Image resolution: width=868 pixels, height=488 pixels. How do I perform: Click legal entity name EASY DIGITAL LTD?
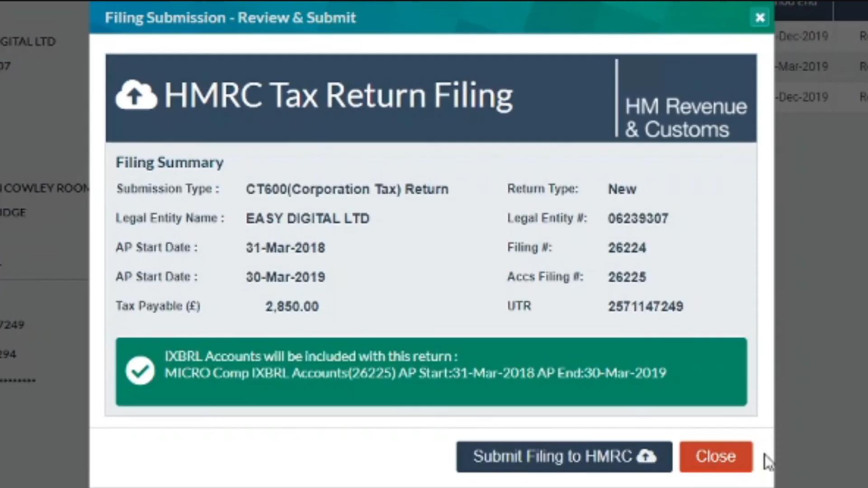[307, 218]
